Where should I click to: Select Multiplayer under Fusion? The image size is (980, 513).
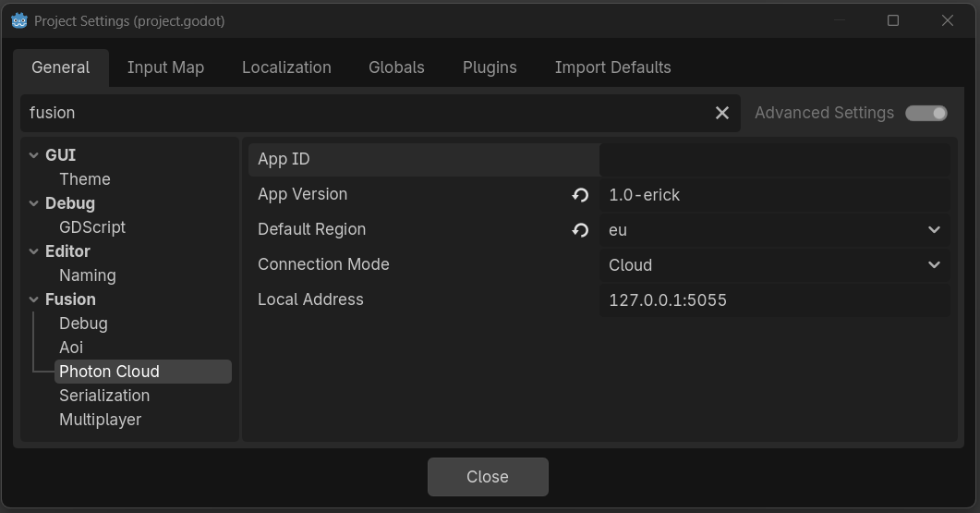[100, 420]
